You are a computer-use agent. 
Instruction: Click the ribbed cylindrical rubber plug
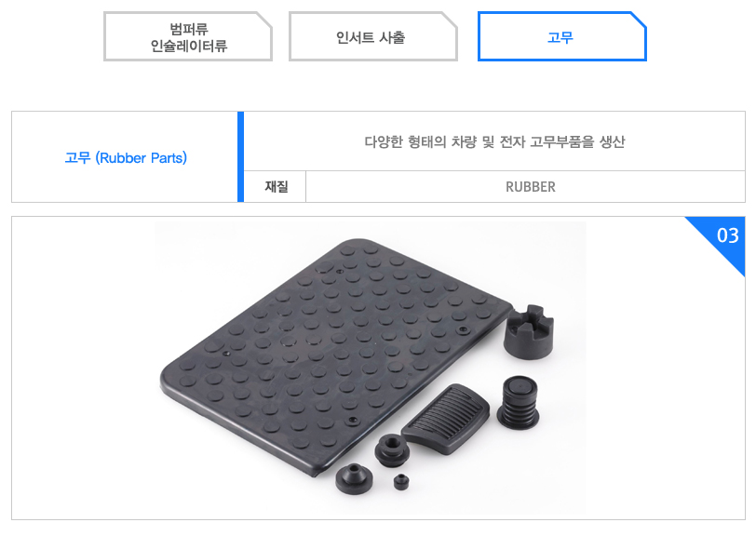519,403
